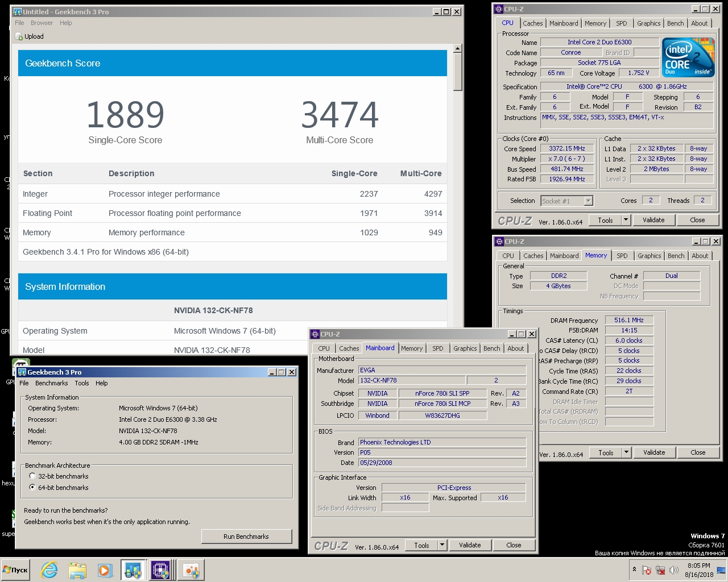The height and width of the screenshot is (582, 728).
Task: Click the Show Desktop button at taskbar end
Action: (x=722, y=570)
